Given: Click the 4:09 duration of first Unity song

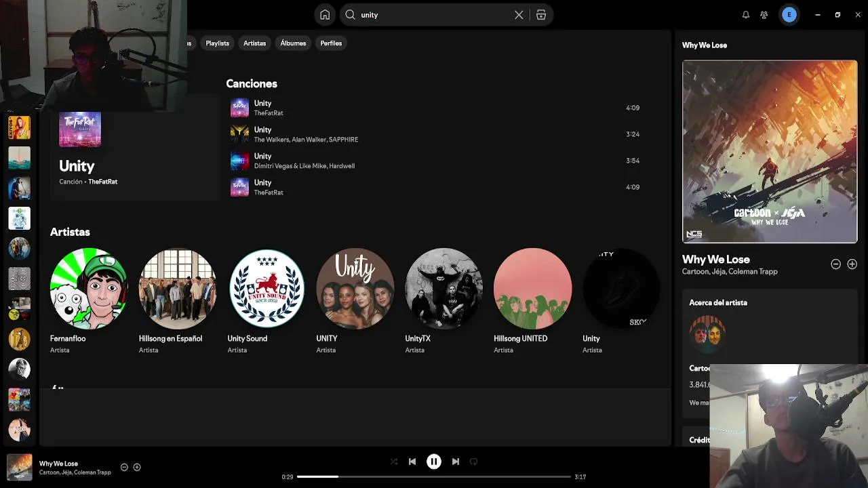Looking at the screenshot, I should [x=633, y=108].
